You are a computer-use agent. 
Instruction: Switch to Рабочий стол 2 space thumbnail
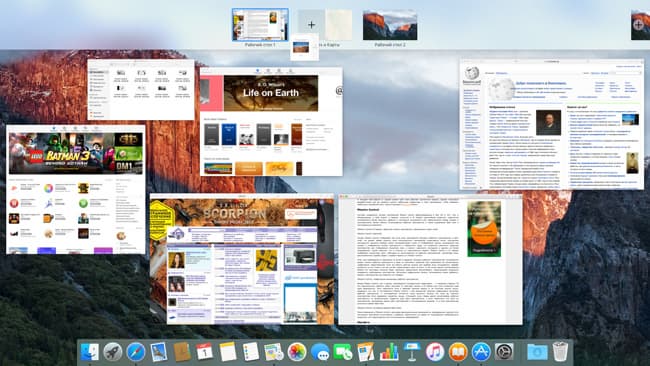[x=390, y=25]
